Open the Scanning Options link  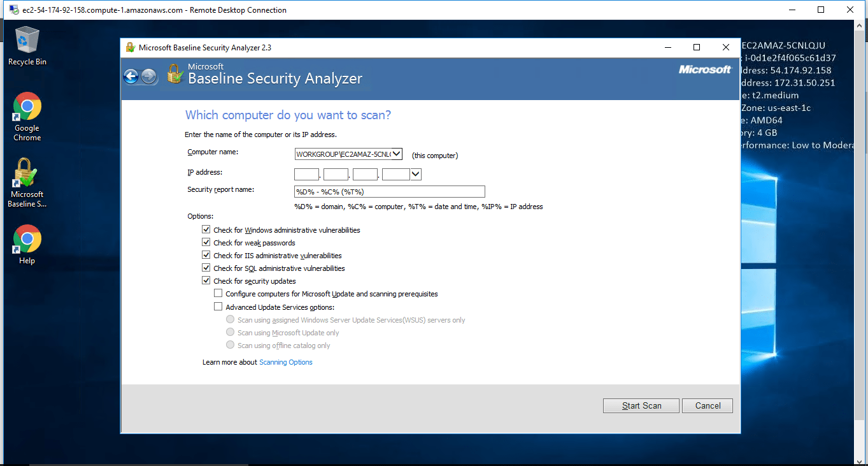(x=286, y=362)
